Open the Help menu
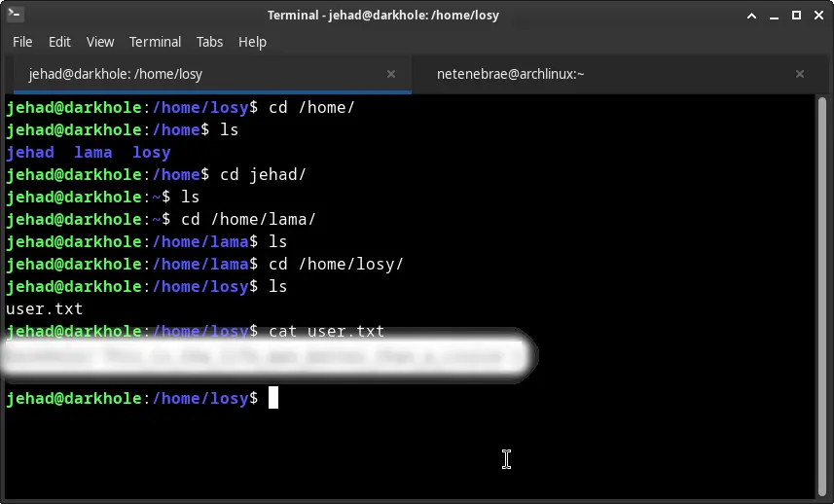 pyautogui.click(x=252, y=42)
